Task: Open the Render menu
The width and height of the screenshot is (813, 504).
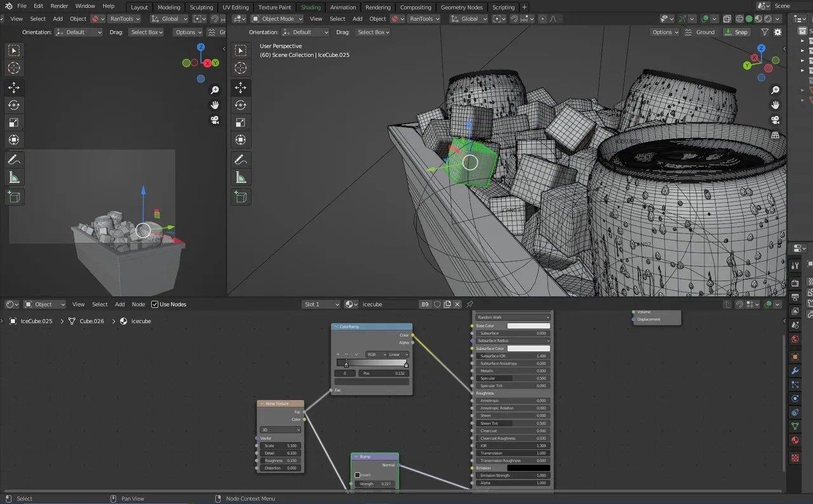Action: click(59, 6)
